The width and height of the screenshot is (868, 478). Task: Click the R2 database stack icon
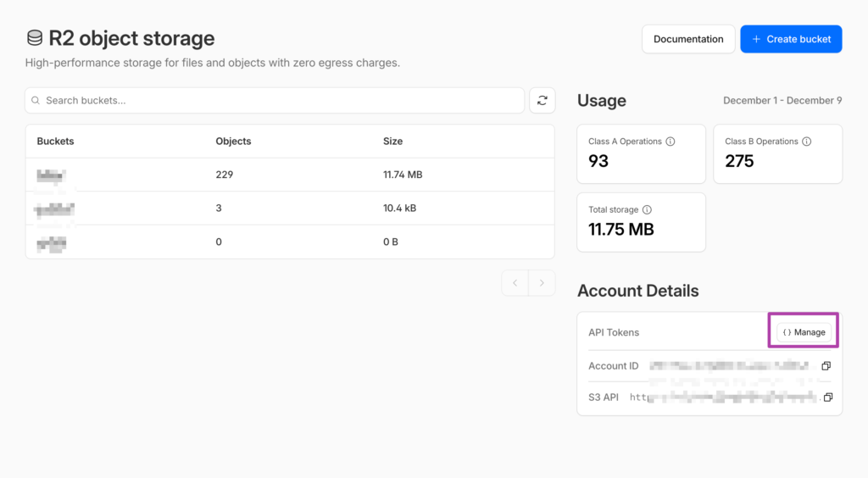point(34,38)
